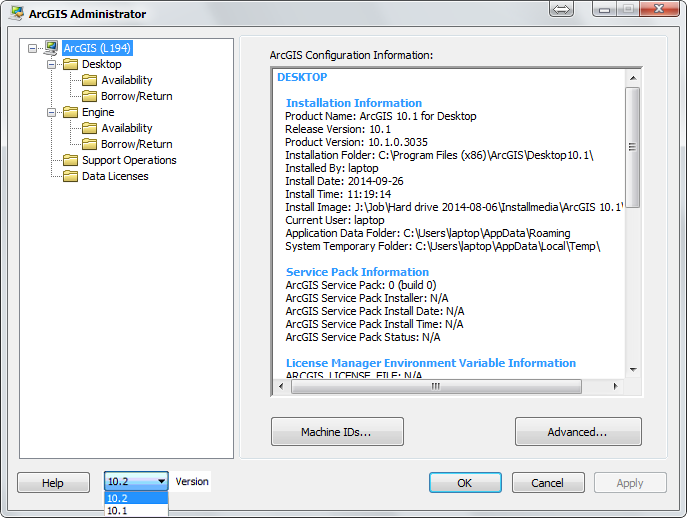687x518 pixels.
Task: Collapse the Engine tree node
Action: point(52,112)
